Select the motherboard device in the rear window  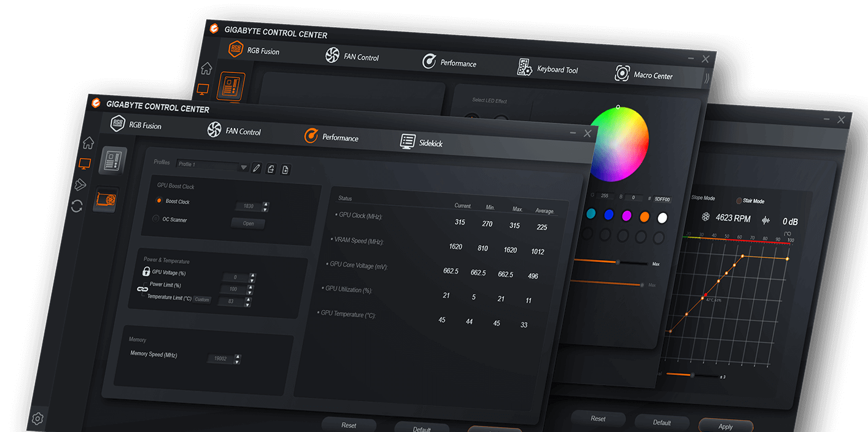point(230,87)
